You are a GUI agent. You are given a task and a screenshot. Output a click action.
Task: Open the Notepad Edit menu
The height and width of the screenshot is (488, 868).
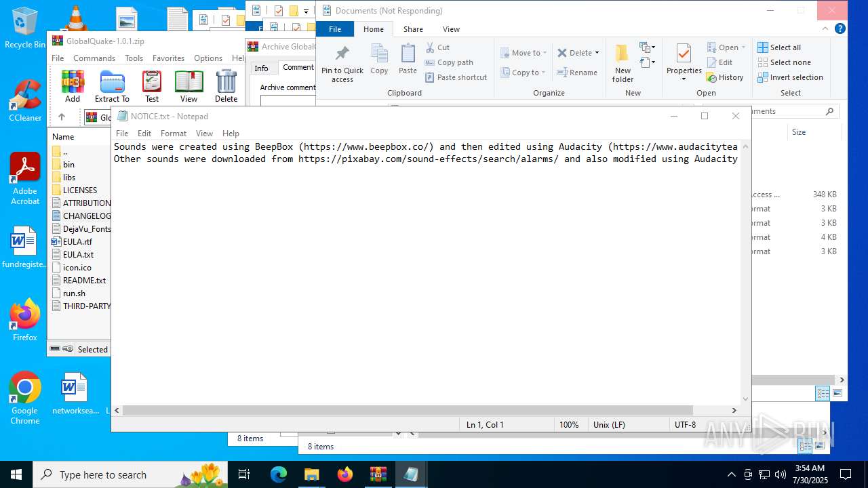click(x=144, y=134)
